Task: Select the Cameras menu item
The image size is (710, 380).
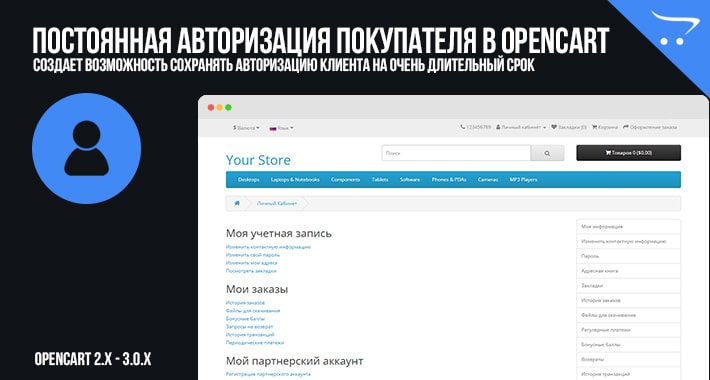Action: 488,180
